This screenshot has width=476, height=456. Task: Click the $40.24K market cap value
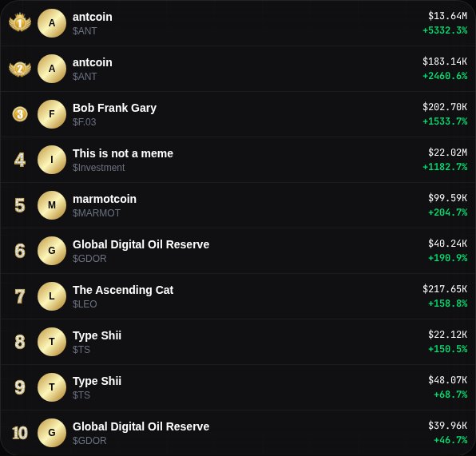(448, 244)
